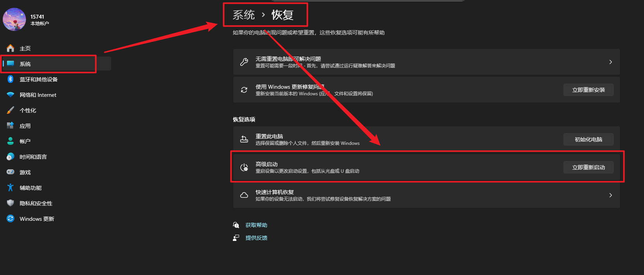Click the 游戏 gamepad icon
Viewport: 644px width, 275px height.
[10, 172]
